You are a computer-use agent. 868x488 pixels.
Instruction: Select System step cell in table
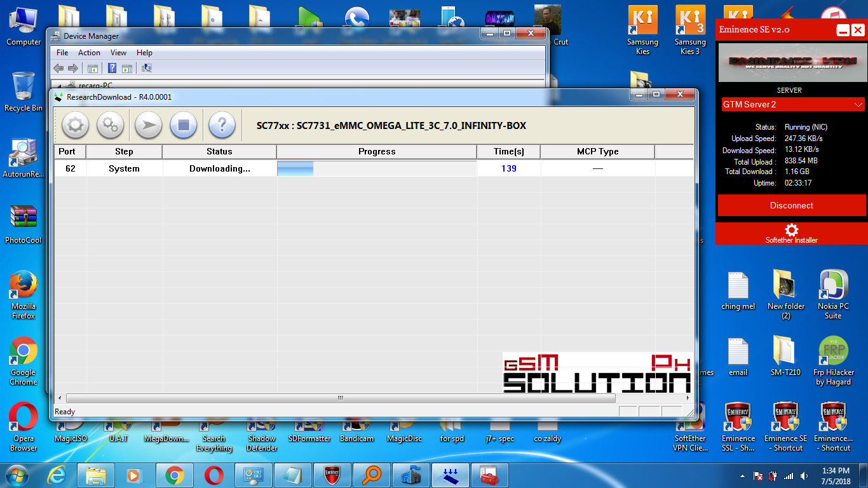(124, 168)
